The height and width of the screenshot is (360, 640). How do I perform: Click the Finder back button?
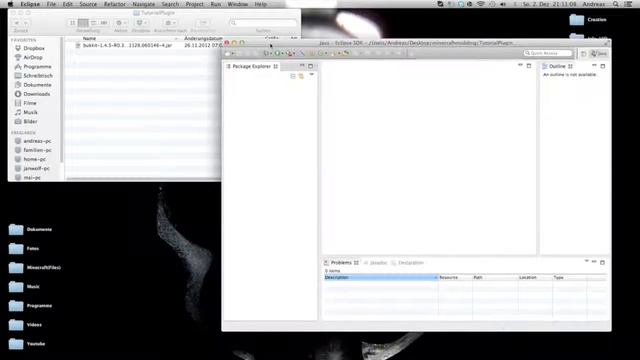coord(17,23)
